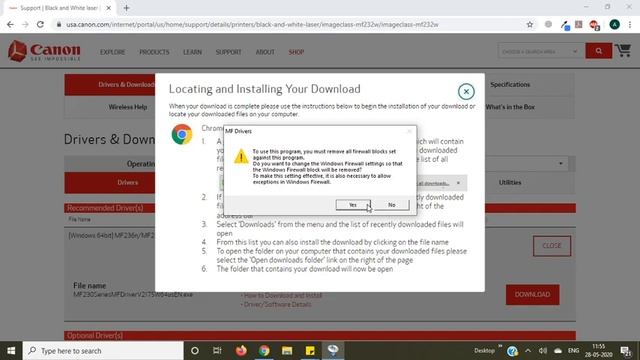Open the SHOP menu
Viewport: 640px width, 360px height.
click(x=296, y=52)
